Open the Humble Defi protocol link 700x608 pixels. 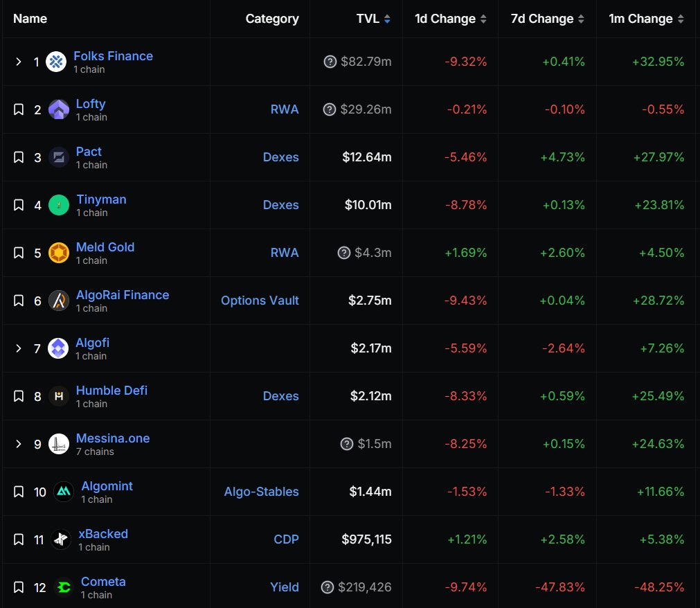111,391
